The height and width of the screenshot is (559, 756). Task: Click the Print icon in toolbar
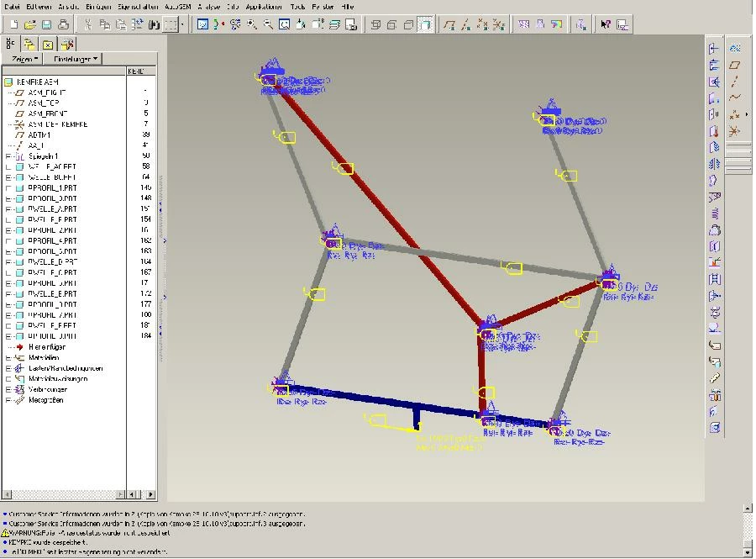63,24
